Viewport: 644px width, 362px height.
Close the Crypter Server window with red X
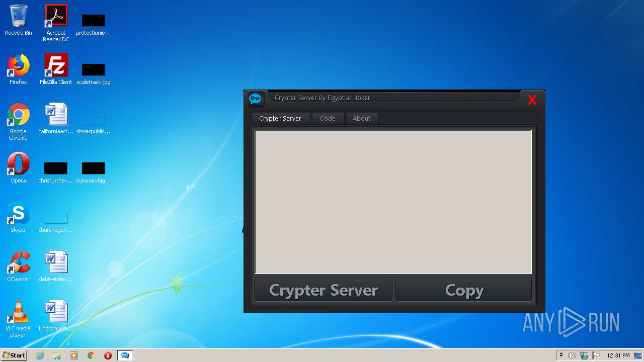click(x=532, y=100)
